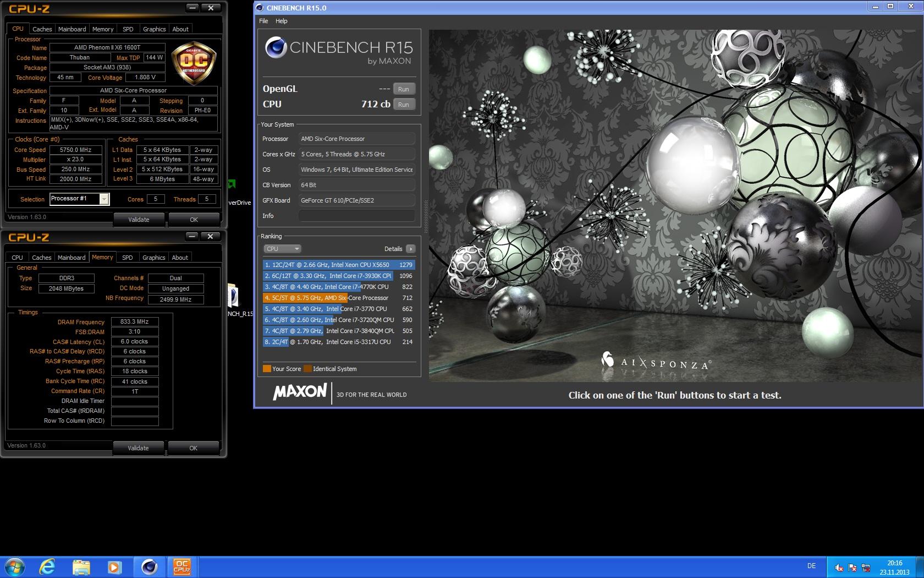Open the Processor #1 selection dropdown
This screenshot has height=578, width=924.
80,199
